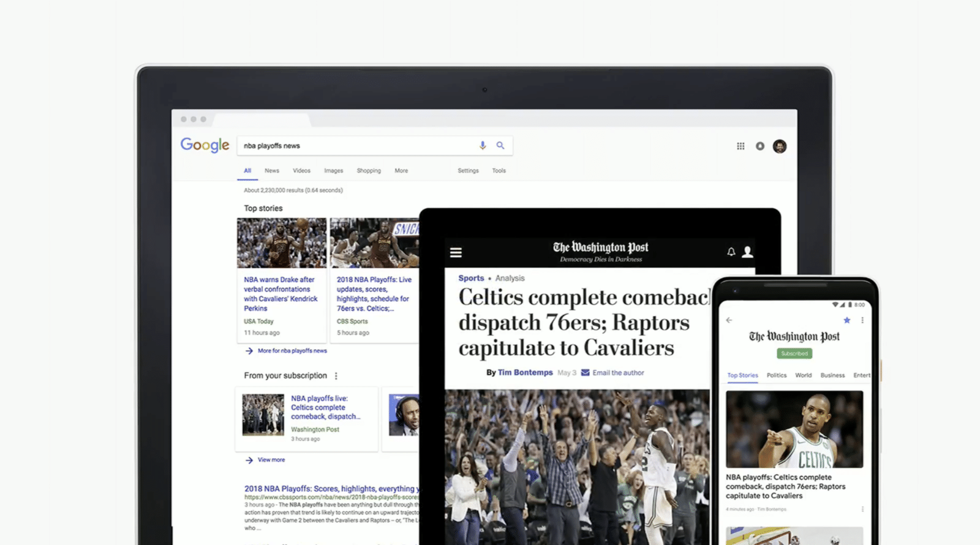Click the magnifying glass search icon
The height and width of the screenshot is (545, 980).
pos(500,146)
